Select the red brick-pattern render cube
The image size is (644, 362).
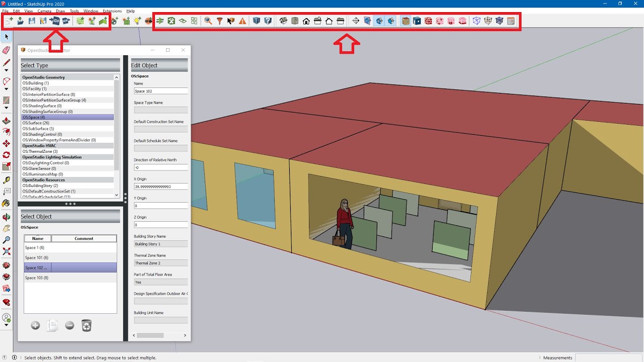428,21
